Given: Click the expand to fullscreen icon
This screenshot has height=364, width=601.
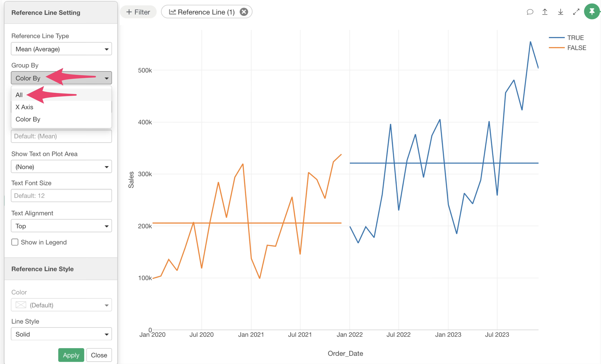Looking at the screenshot, I should (x=576, y=12).
